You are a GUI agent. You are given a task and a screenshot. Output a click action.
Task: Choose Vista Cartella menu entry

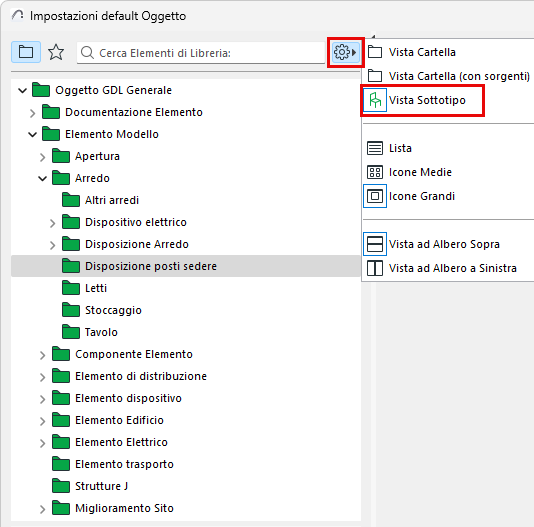coord(422,52)
